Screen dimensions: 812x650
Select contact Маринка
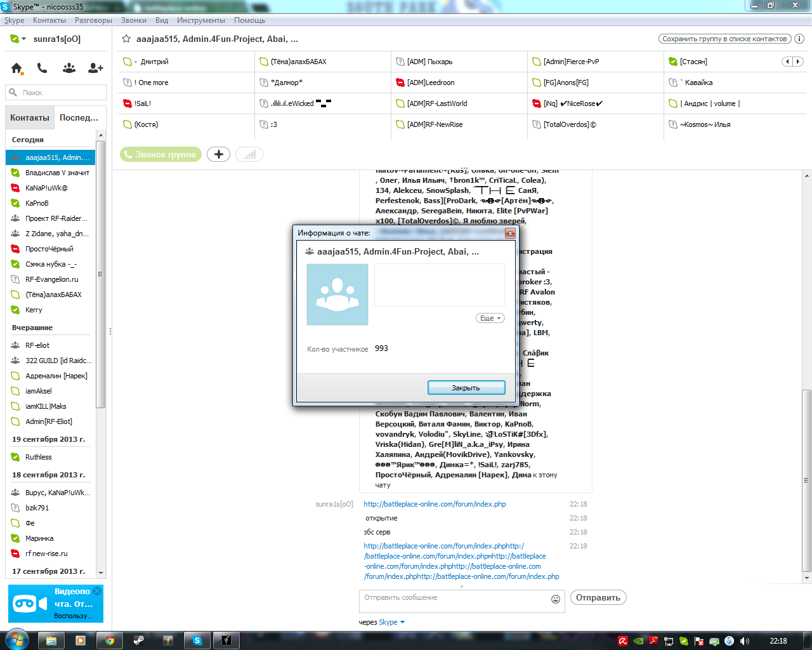51,538
